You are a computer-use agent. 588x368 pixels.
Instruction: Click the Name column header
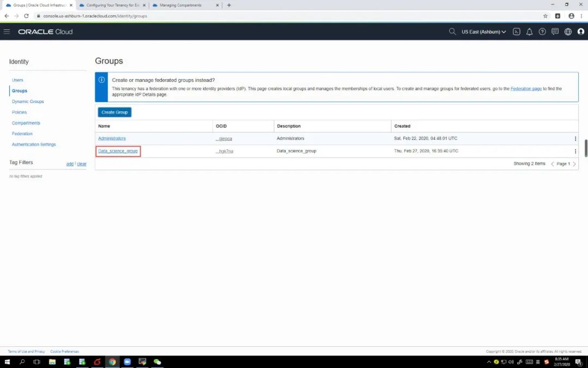click(104, 126)
